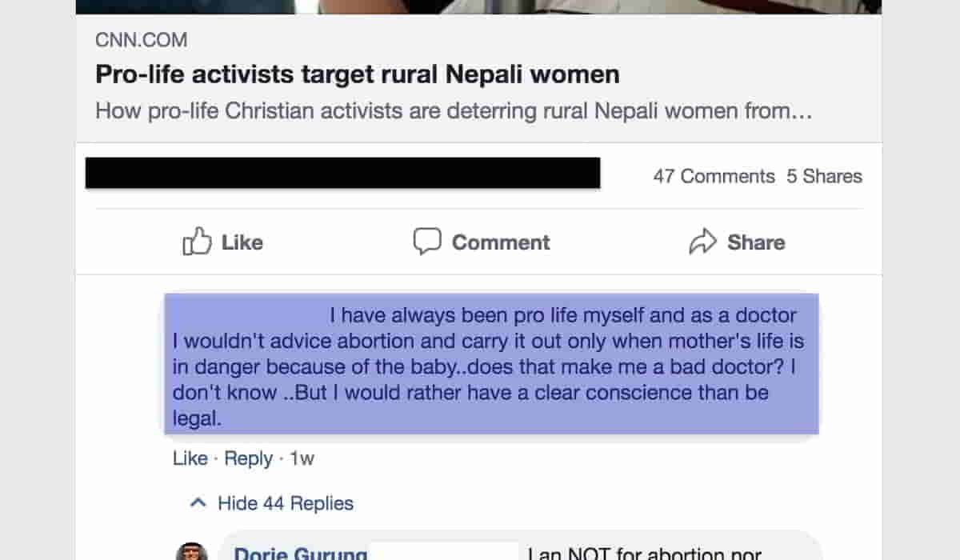View the 5 Shares count
The height and width of the screenshot is (560, 960).
824,176
